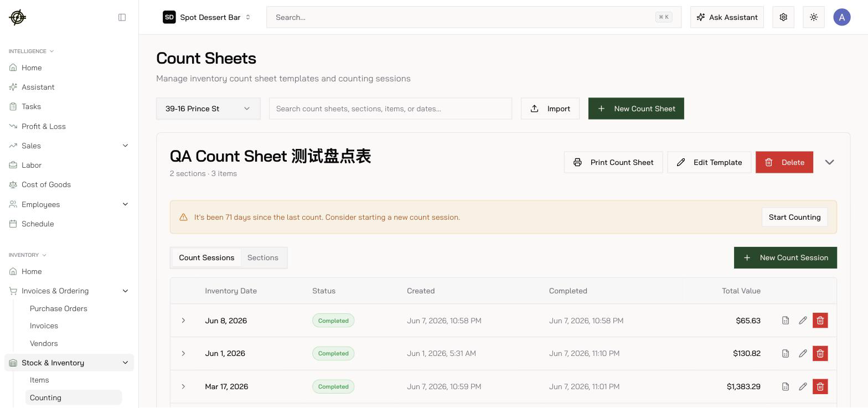Focus the count sheets search field
The height and width of the screenshot is (408, 868).
pyautogui.click(x=390, y=109)
